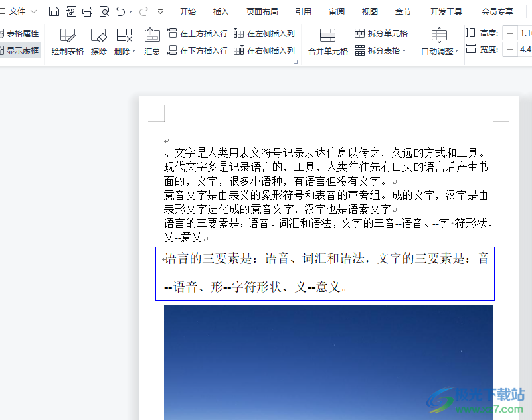Decrease the 高度 value with minus
Viewport: 532px width, 420px height.
point(509,33)
